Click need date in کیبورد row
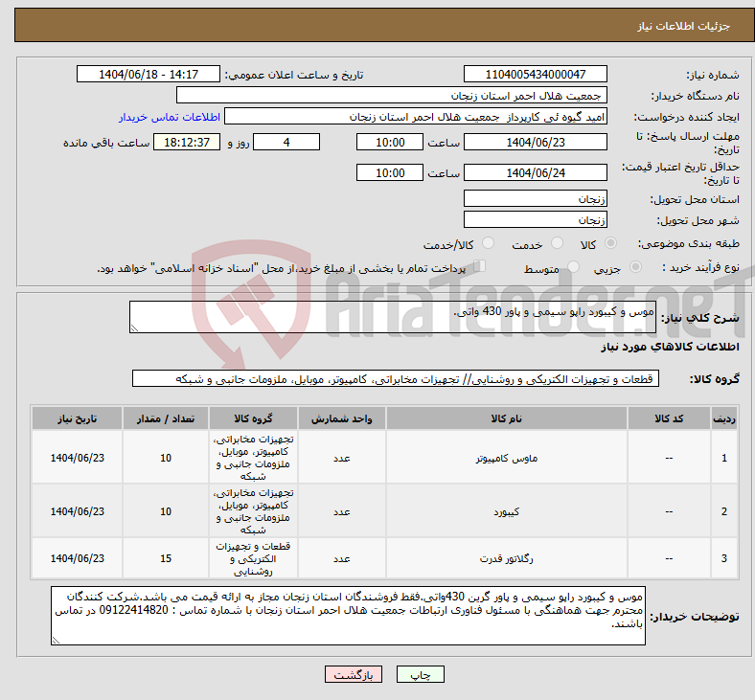This screenshot has width=755, height=700. tap(77, 511)
